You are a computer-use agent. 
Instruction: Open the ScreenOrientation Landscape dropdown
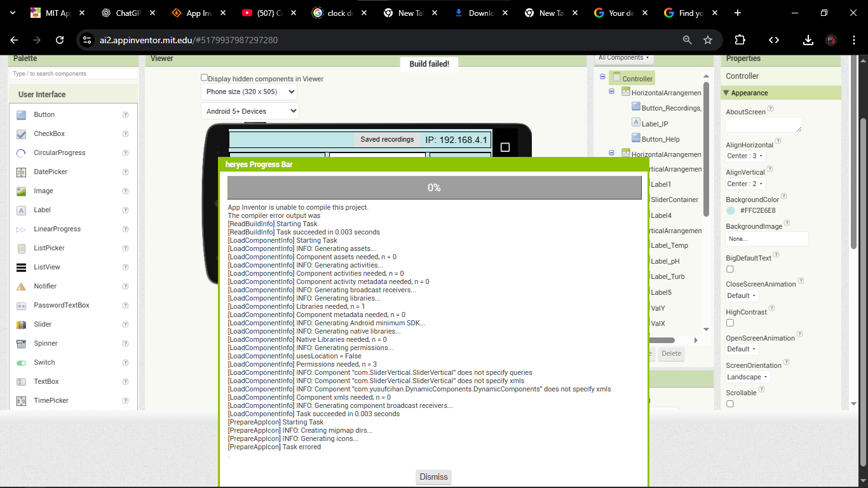[x=747, y=377]
